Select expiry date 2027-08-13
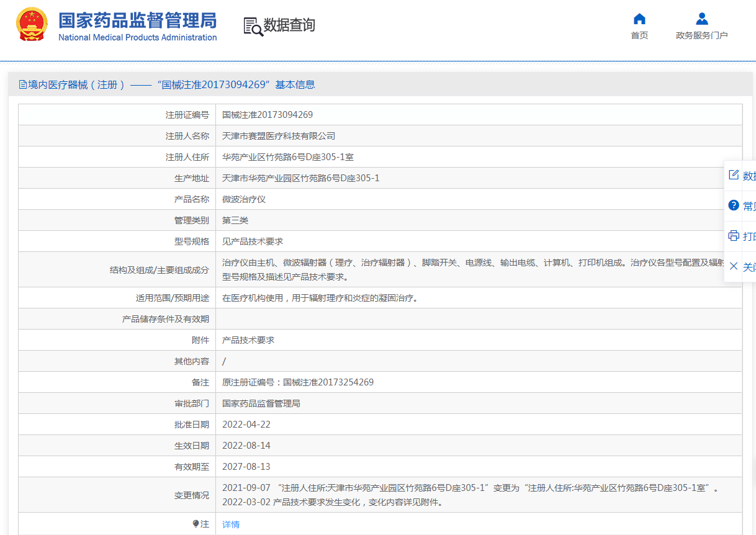Viewport: 756px width, 535px height. click(x=246, y=467)
